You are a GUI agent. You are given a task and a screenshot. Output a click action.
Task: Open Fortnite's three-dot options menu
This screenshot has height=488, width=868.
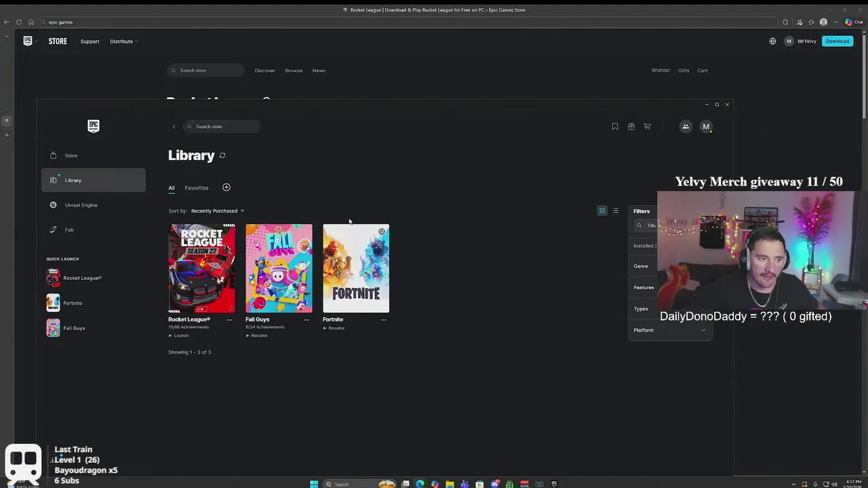[384, 320]
